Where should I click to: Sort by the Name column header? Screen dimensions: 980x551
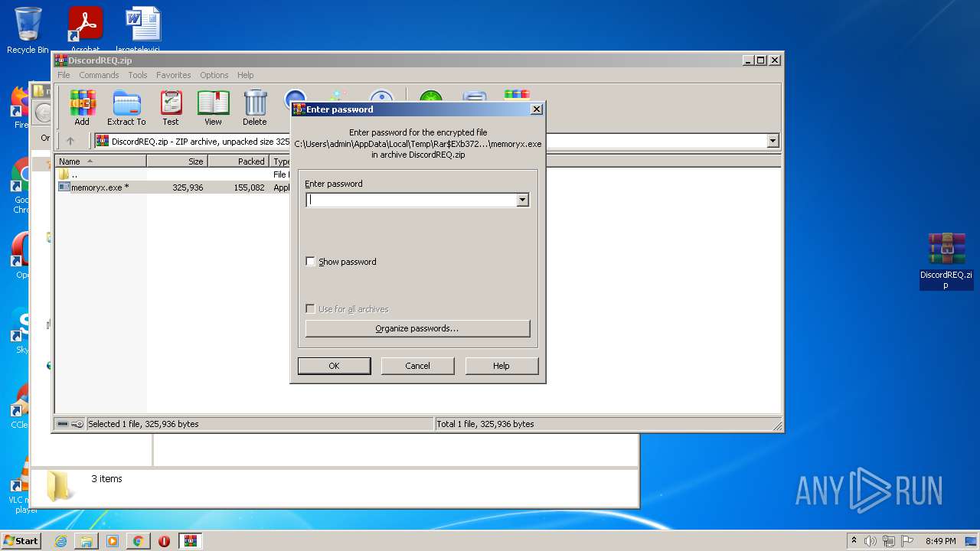pyautogui.click(x=100, y=161)
